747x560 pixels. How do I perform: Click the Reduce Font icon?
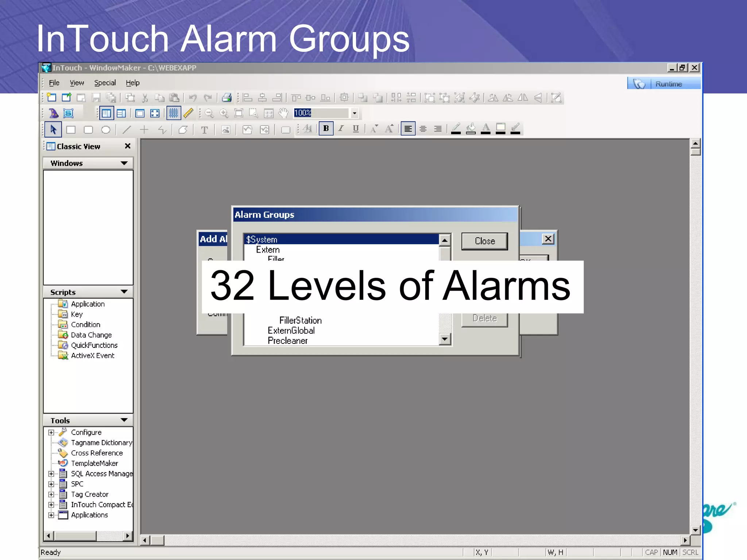[375, 129]
